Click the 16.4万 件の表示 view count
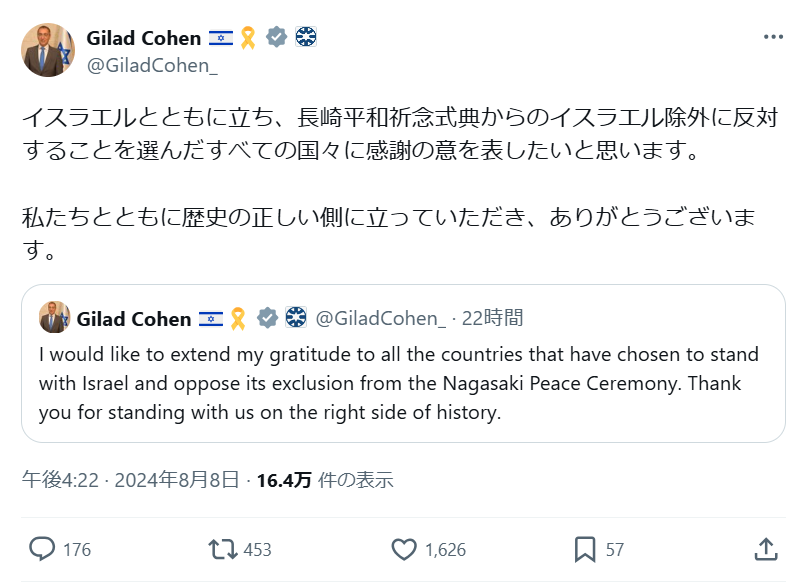Image resolution: width=804 pixels, height=587 pixels. tap(325, 480)
